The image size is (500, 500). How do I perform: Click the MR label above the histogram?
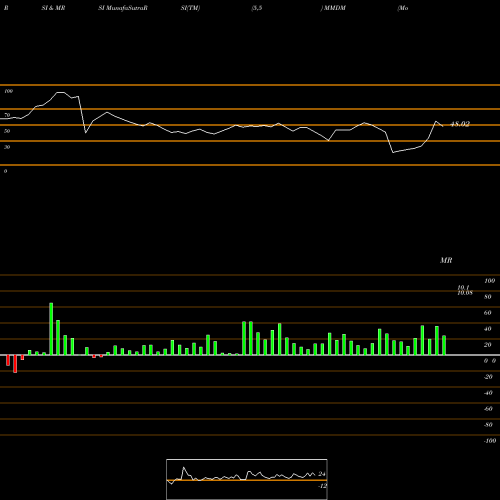click(446, 260)
